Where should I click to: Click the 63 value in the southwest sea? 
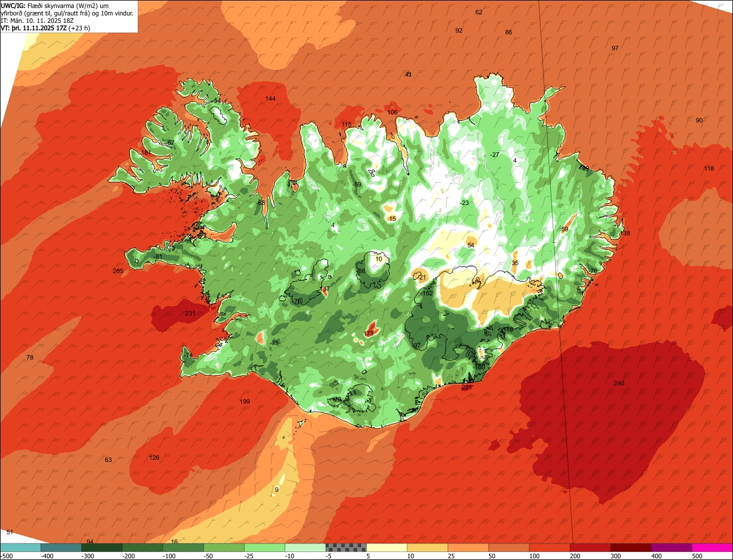coord(108,460)
